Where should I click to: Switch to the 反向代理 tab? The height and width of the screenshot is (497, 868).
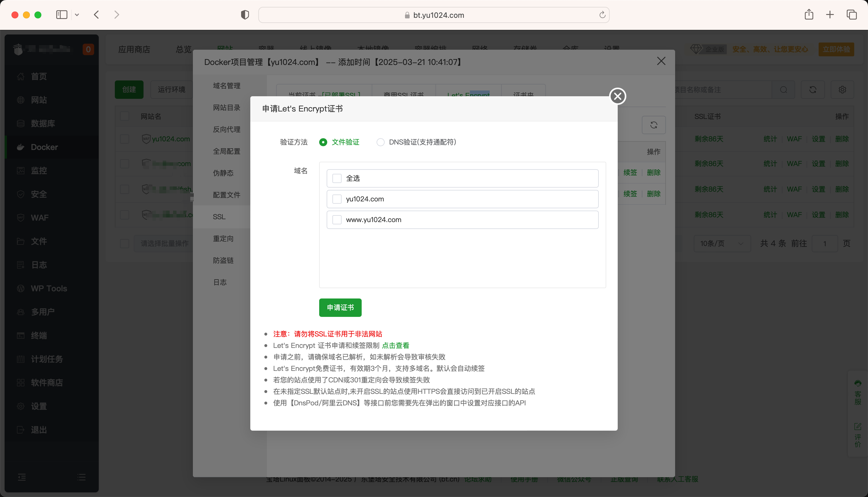(x=226, y=129)
